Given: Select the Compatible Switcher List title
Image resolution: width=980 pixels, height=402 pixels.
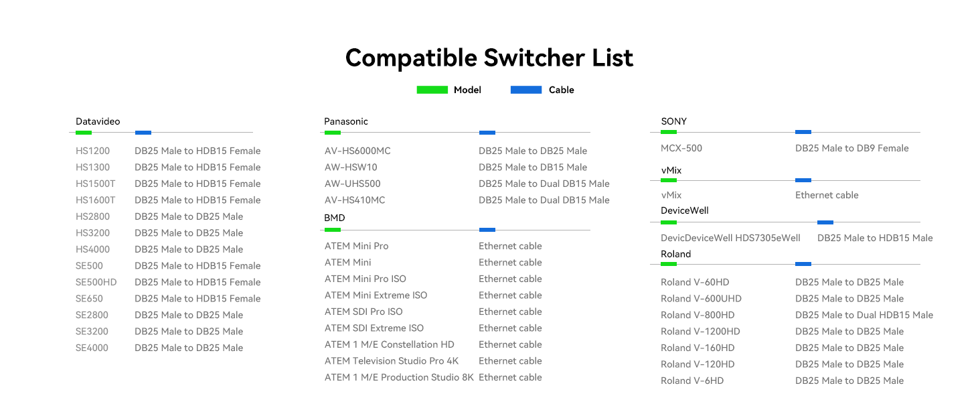Looking at the screenshot, I should tap(489, 58).
